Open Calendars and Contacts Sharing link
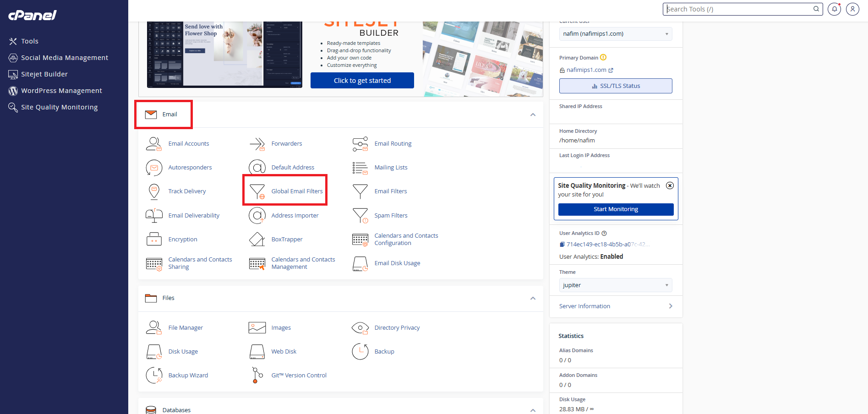The image size is (868, 414). (x=200, y=263)
